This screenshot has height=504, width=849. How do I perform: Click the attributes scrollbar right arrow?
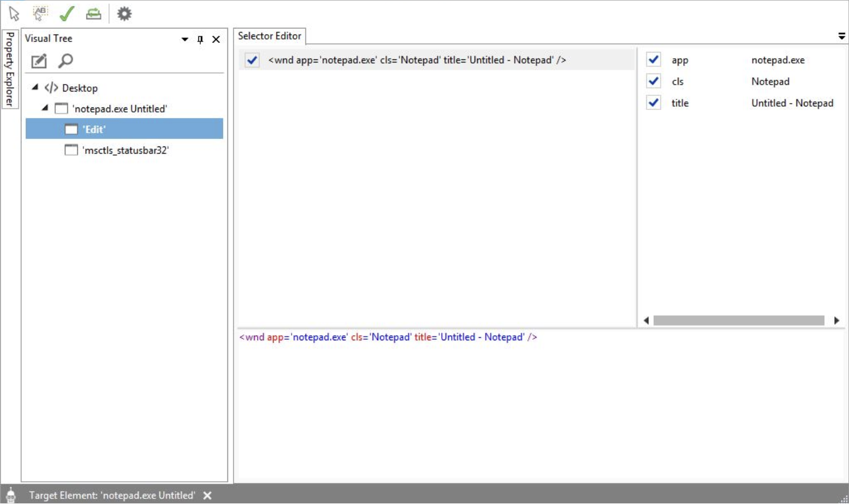coord(837,321)
